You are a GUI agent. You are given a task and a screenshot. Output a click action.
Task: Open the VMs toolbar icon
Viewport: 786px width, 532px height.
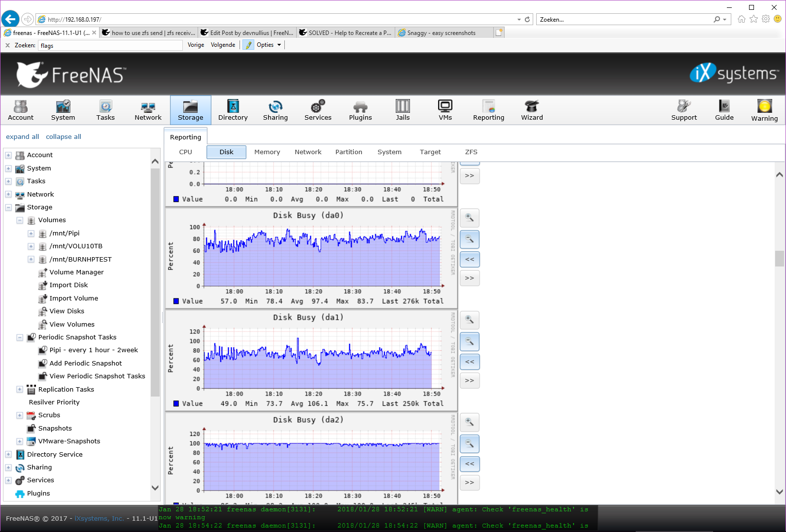[445, 110]
